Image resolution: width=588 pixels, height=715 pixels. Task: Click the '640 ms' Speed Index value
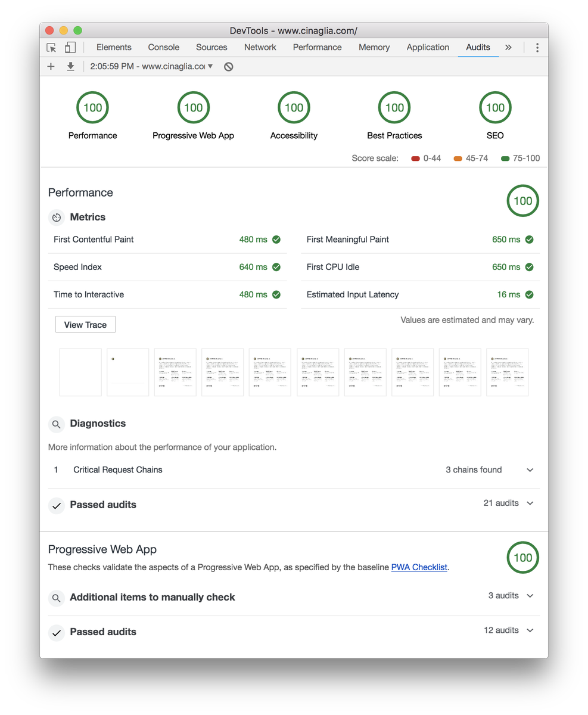tap(253, 267)
